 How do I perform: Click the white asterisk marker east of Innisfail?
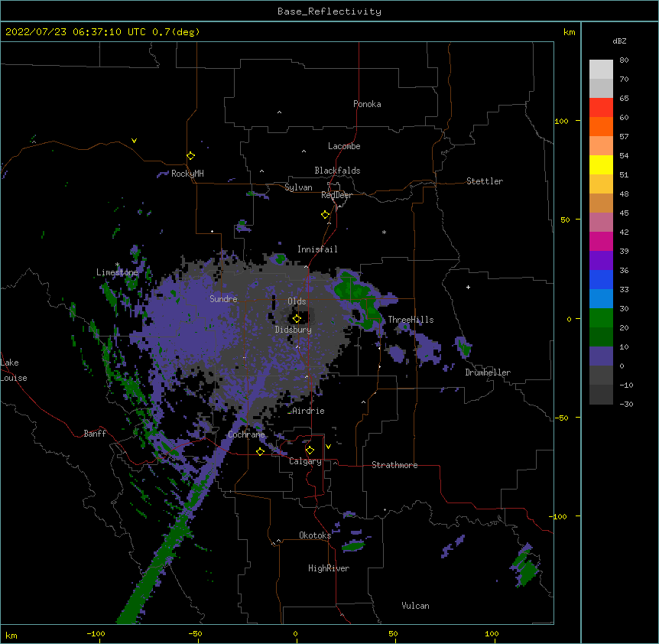[384, 233]
